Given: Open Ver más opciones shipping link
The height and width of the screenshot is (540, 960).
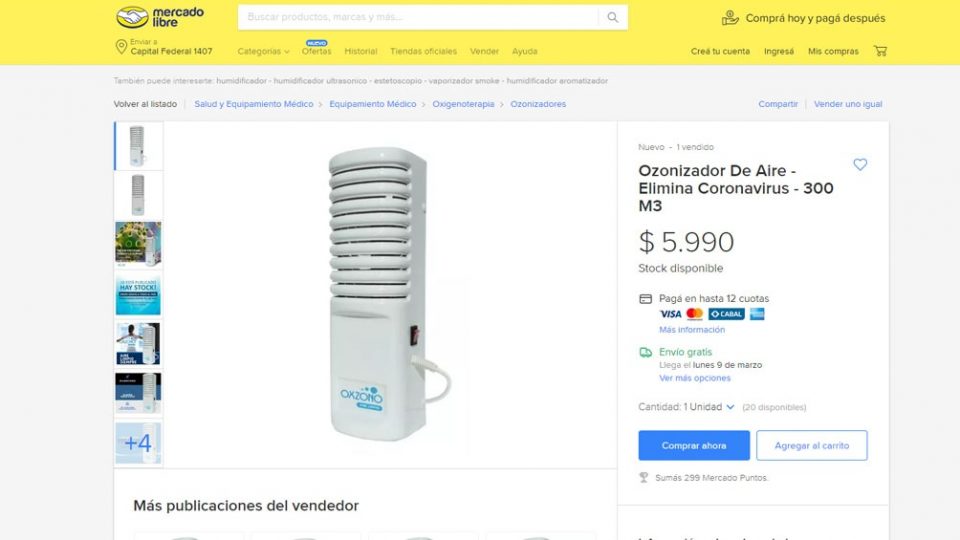Looking at the screenshot, I should [x=694, y=378].
